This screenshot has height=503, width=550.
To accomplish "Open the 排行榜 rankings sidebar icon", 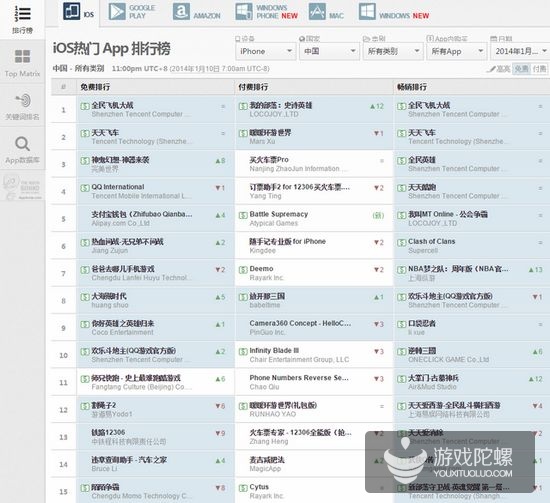I will click(22, 19).
